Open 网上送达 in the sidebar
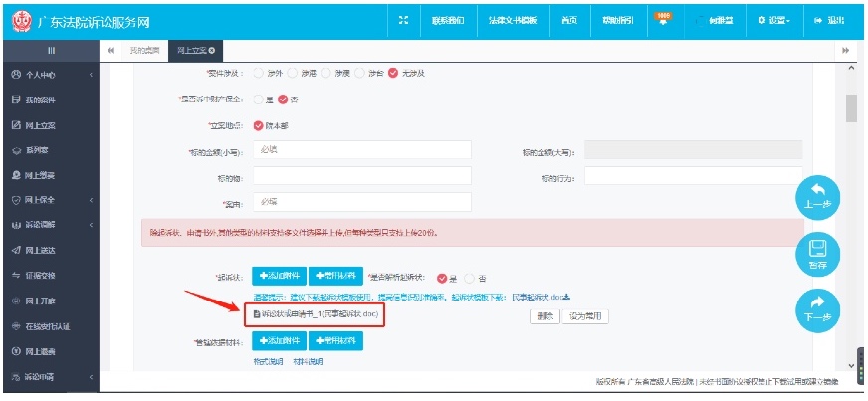868x401 pixels. [33, 250]
